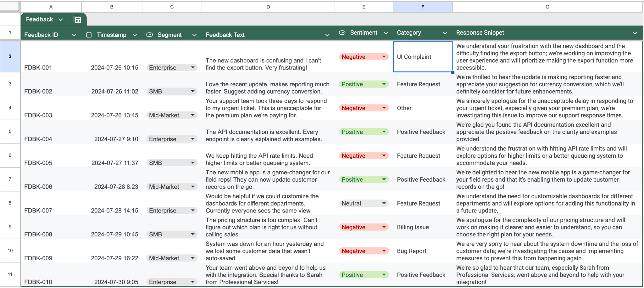Open Enterprise segment chip for FDBK-007
Image resolution: width=644 pixels, height=288 pixels.
[x=172, y=211]
